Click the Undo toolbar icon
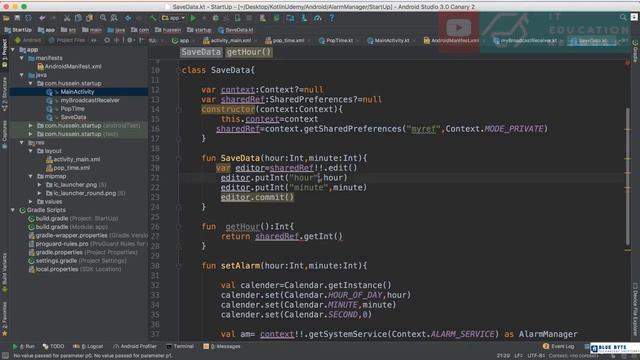This screenshot has width=640, height=360. tap(42, 18)
